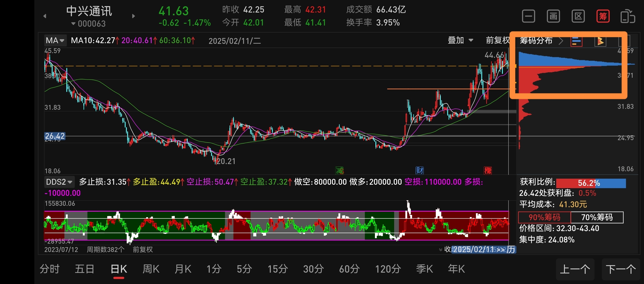The image size is (644, 284).
Task: Select the flame-style chip distribution icon
Action: pos(600,41)
